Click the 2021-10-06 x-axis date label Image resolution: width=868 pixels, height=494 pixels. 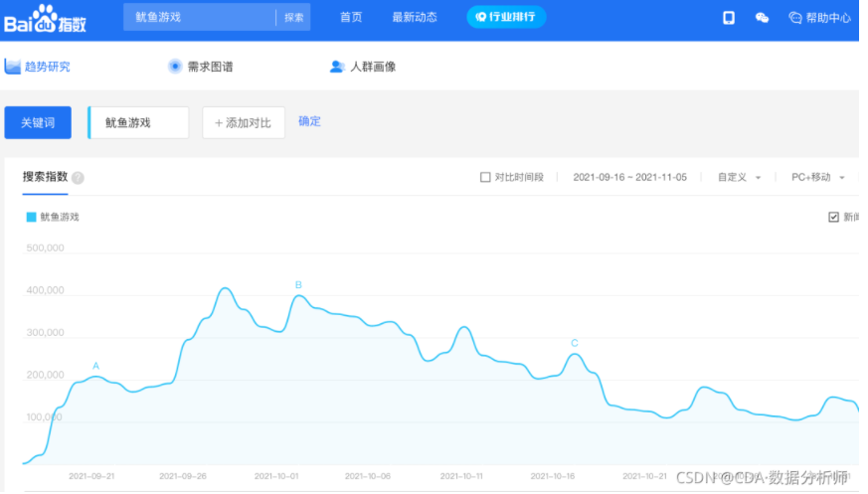coord(368,476)
